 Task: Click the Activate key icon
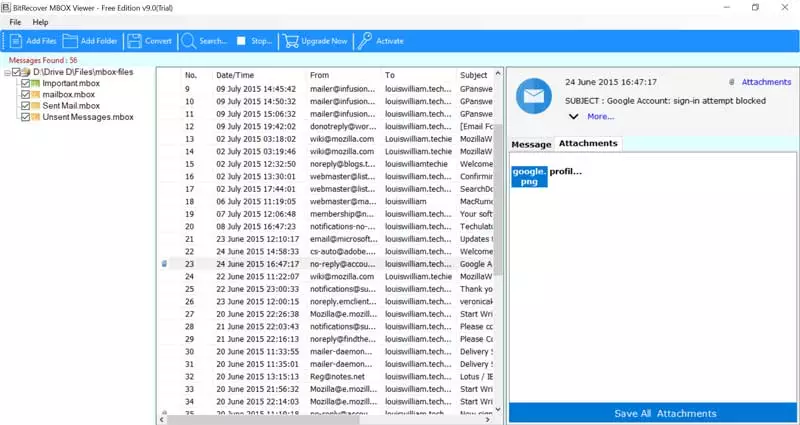[x=365, y=41]
